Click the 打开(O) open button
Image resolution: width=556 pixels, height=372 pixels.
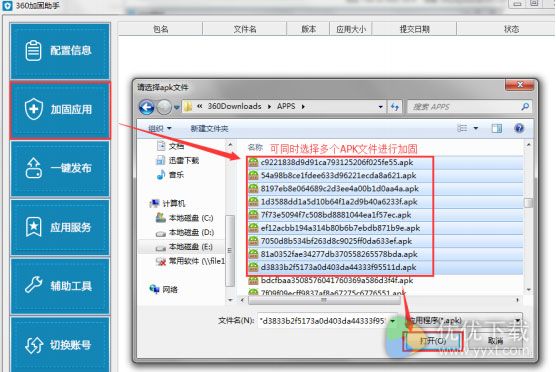(433, 341)
